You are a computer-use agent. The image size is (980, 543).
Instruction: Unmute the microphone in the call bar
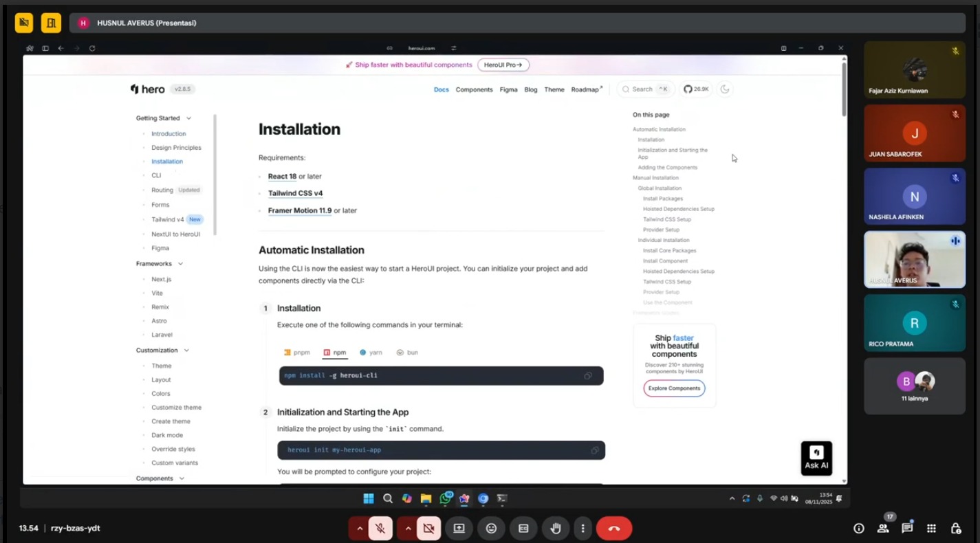[x=380, y=528]
